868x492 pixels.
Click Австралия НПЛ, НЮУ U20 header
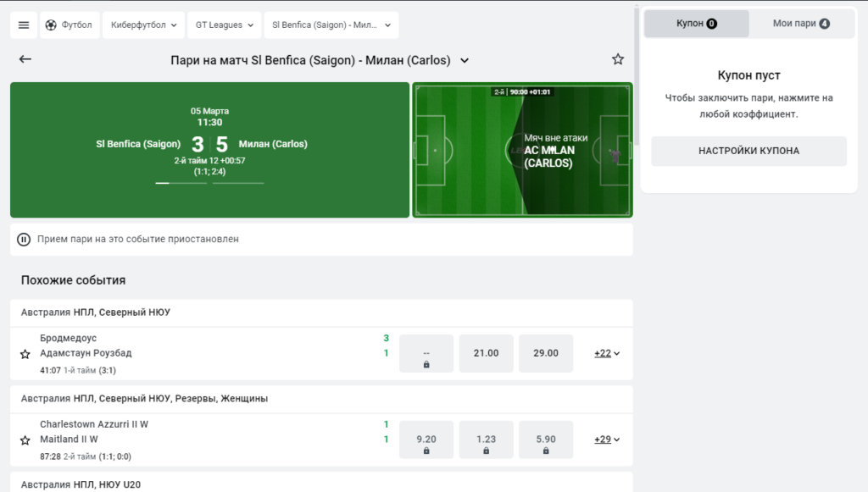click(81, 484)
